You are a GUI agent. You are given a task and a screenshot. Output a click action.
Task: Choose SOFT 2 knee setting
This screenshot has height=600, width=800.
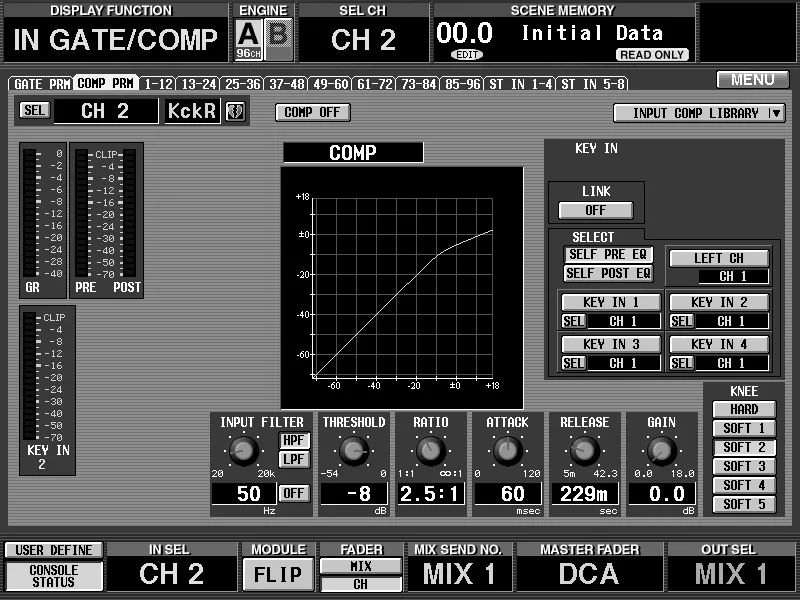pyautogui.click(x=744, y=447)
